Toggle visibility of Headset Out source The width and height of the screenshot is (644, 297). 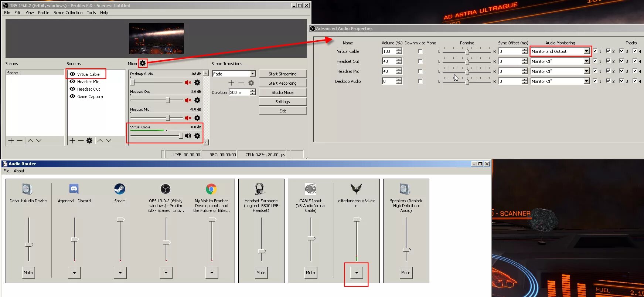[72, 89]
